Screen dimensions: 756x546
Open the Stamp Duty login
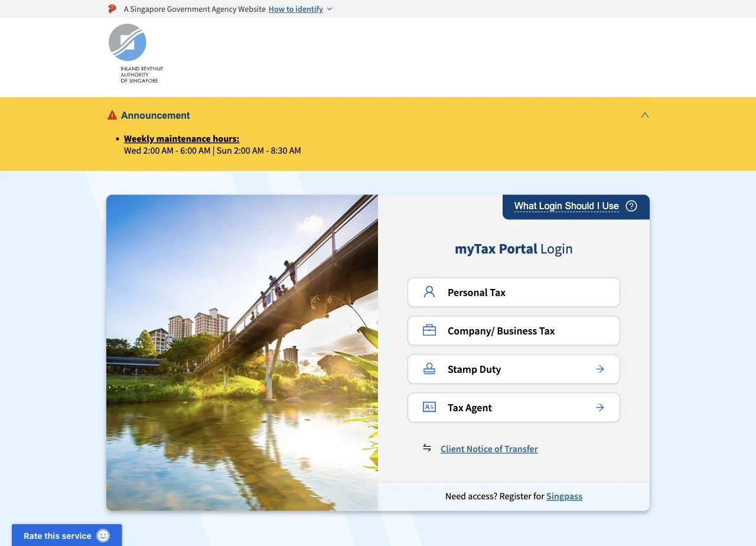coord(514,369)
